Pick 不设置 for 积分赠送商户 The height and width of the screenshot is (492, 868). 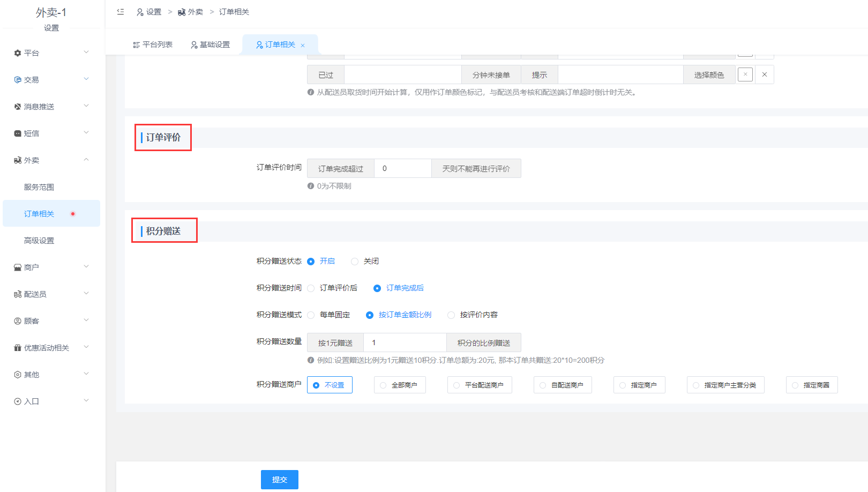[x=330, y=385]
